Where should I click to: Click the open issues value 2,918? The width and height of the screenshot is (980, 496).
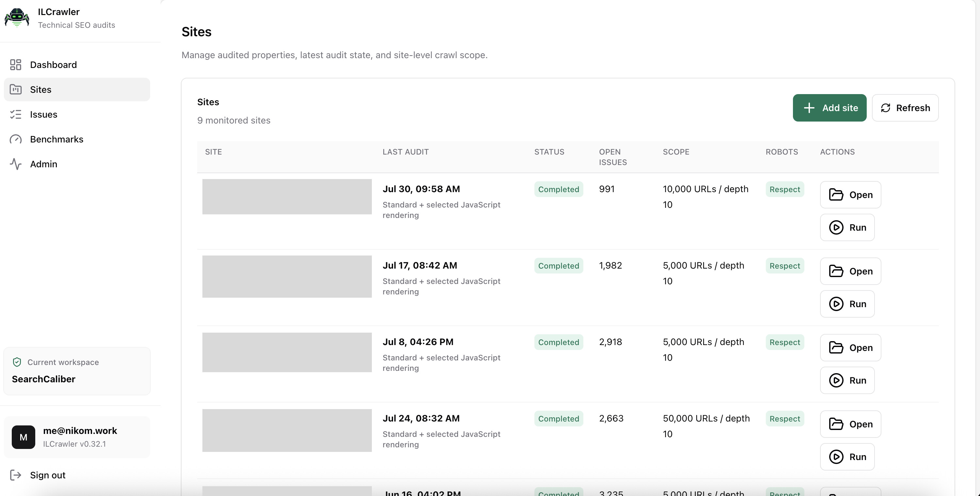click(610, 342)
